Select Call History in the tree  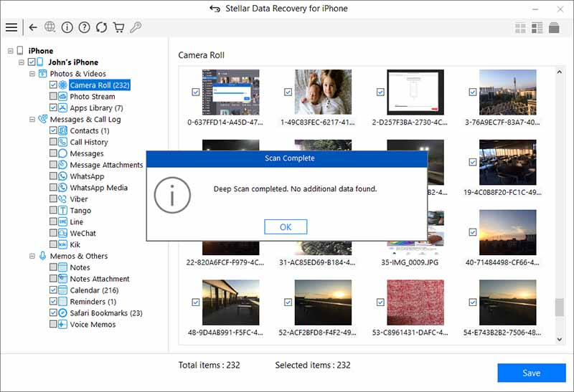pos(88,142)
